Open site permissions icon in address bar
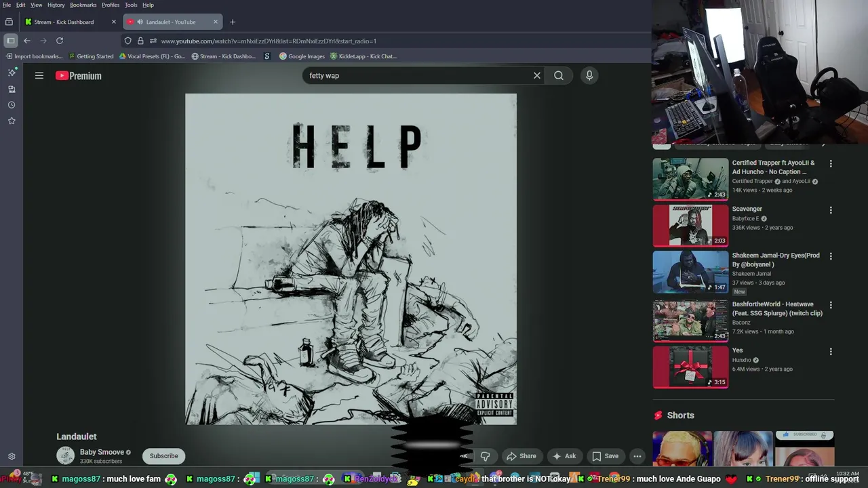 click(x=153, y=41)
